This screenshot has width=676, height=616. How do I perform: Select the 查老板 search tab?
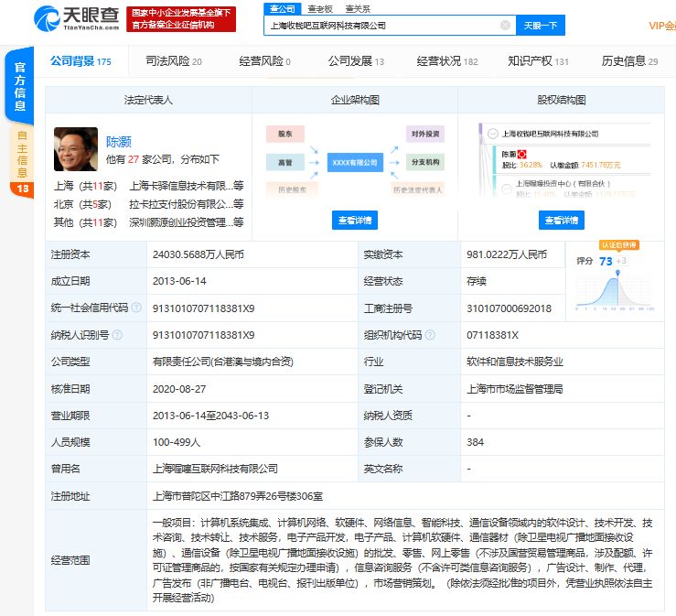[x=320, y=8]
